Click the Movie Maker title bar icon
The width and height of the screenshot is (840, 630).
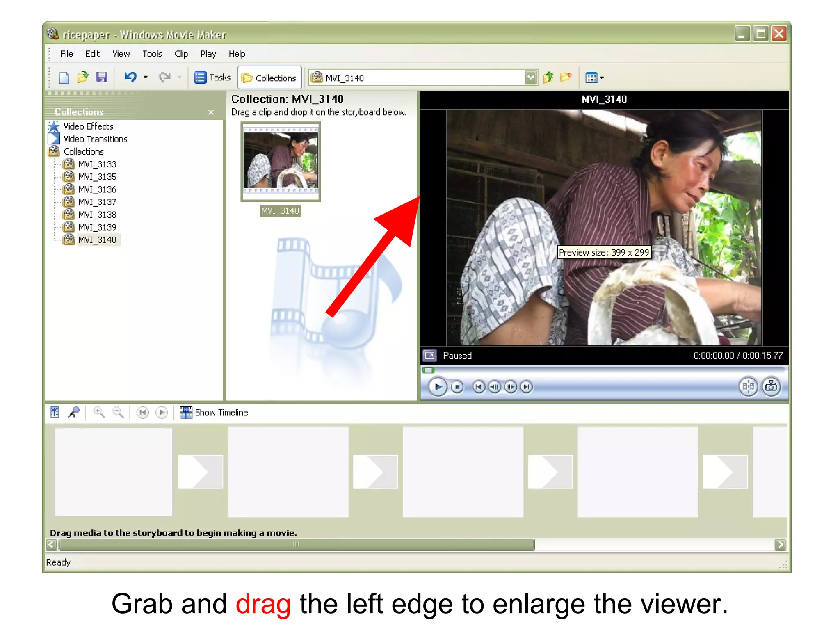click(53, 34)
